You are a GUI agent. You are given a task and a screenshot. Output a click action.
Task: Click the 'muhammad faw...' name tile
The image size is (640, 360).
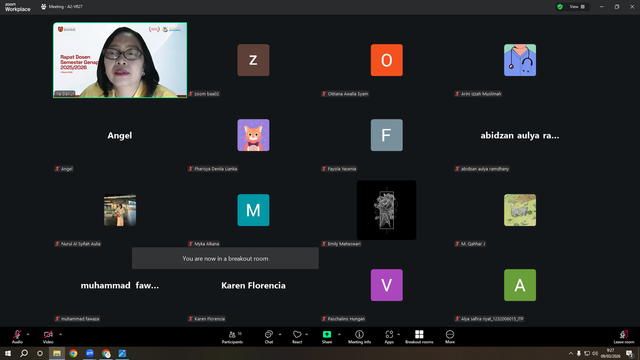click(120, 285)
